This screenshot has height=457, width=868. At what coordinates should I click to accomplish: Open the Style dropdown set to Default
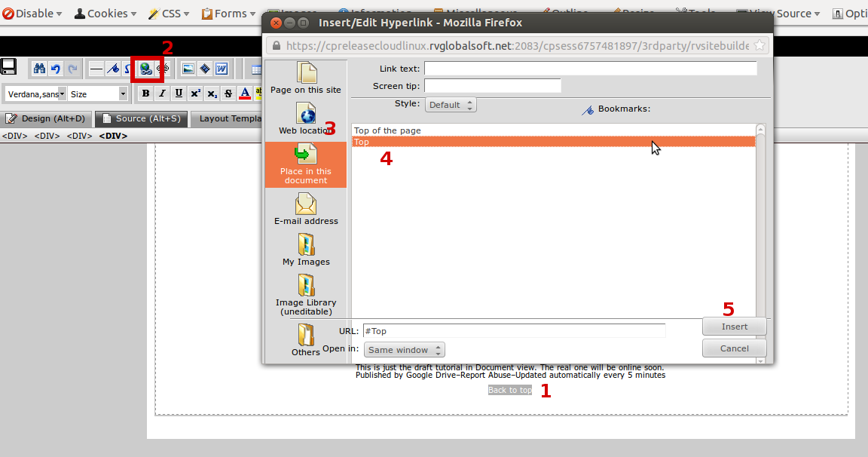tap(451, 105)
